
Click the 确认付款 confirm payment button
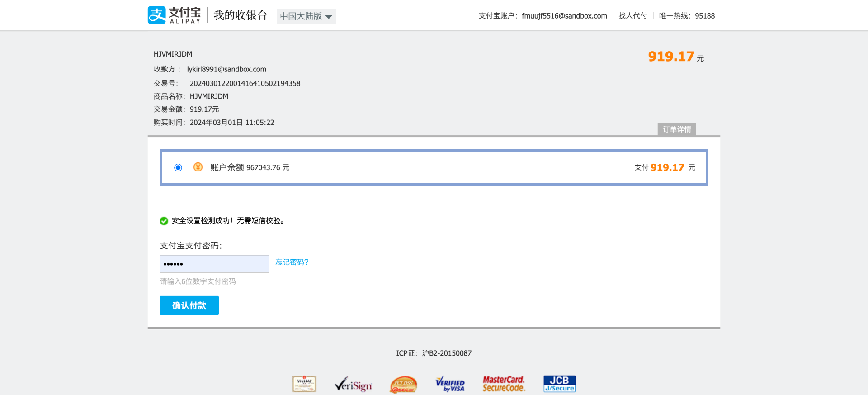click(189, 305)
